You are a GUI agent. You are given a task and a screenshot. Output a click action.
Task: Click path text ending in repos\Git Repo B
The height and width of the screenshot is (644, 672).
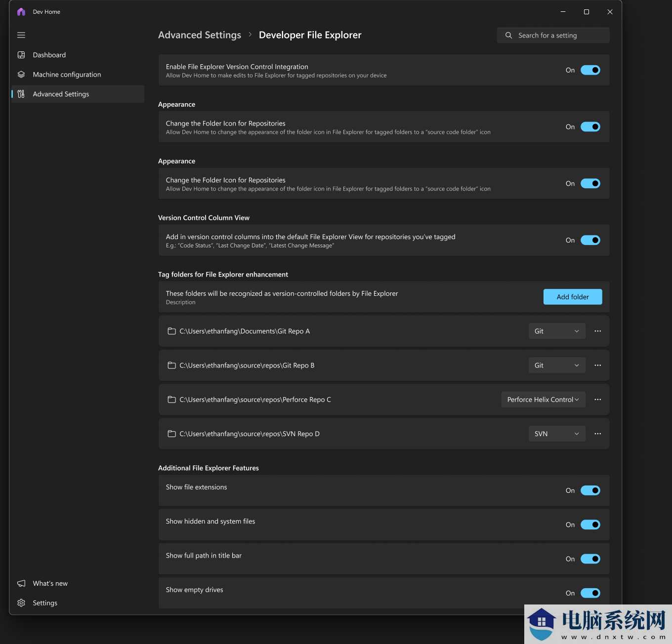247,365
